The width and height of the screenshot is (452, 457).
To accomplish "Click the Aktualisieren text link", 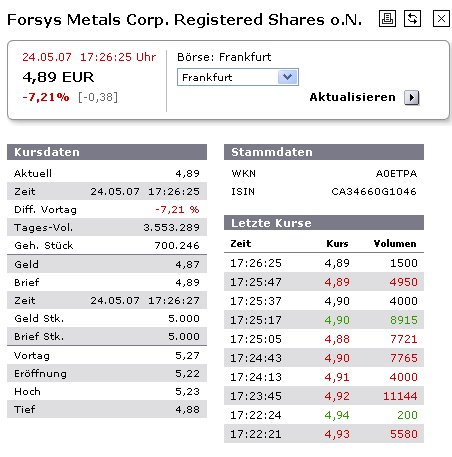I will click(x=352, y=97).
